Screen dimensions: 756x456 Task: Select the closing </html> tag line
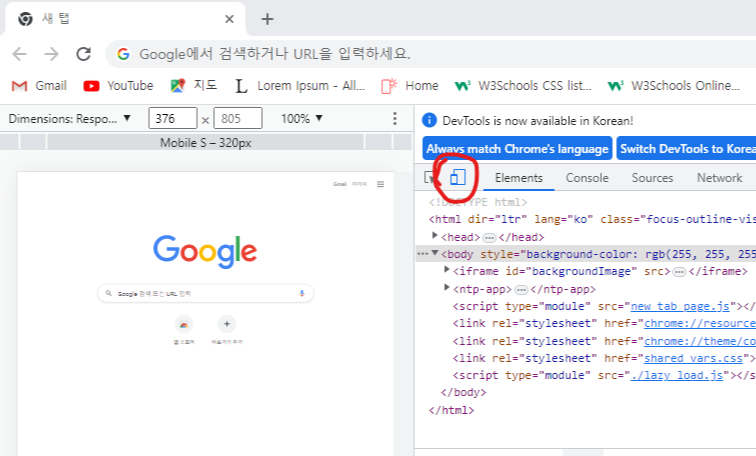point(451,410)
